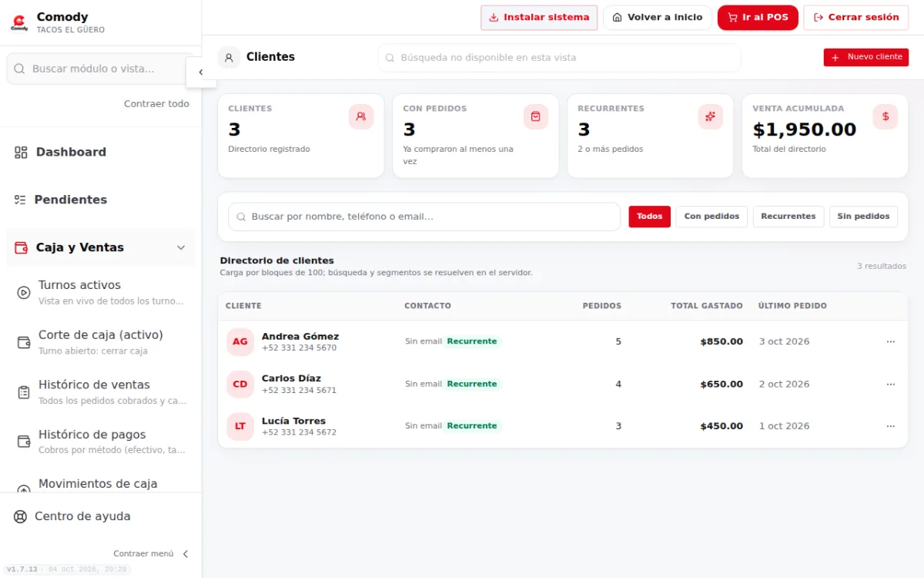Click Cerrar sesión button

(x=855, y=18)
